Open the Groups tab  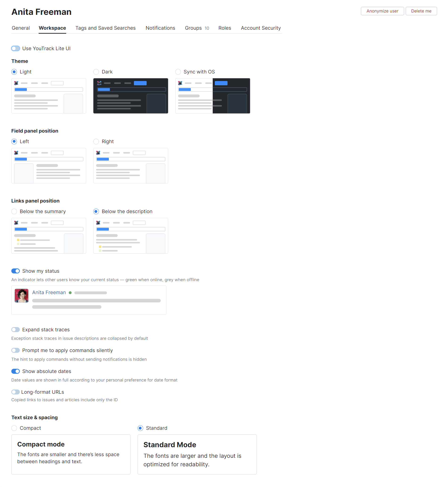[197, 28]
